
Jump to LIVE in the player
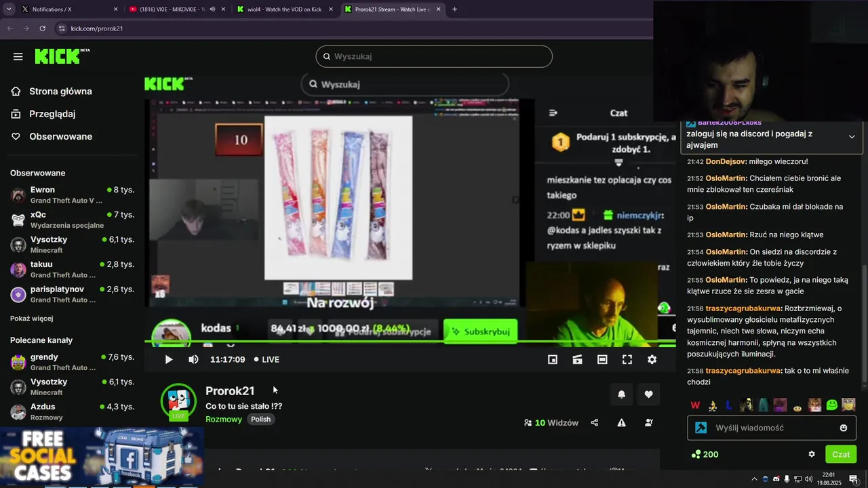click(267, 360)
